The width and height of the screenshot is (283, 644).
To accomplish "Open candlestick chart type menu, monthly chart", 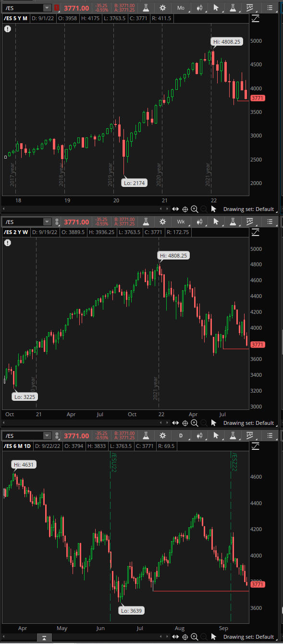I will pos(200,8).
